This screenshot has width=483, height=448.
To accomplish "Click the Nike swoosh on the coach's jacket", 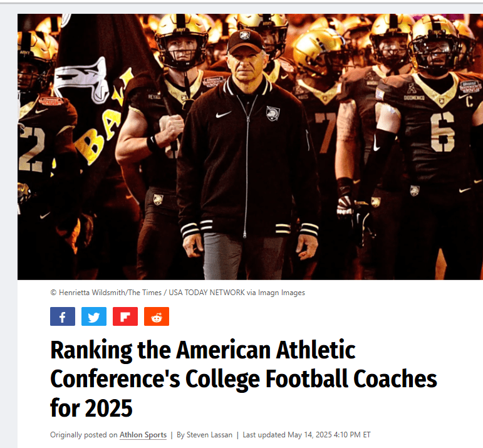I will click(224, 115).
